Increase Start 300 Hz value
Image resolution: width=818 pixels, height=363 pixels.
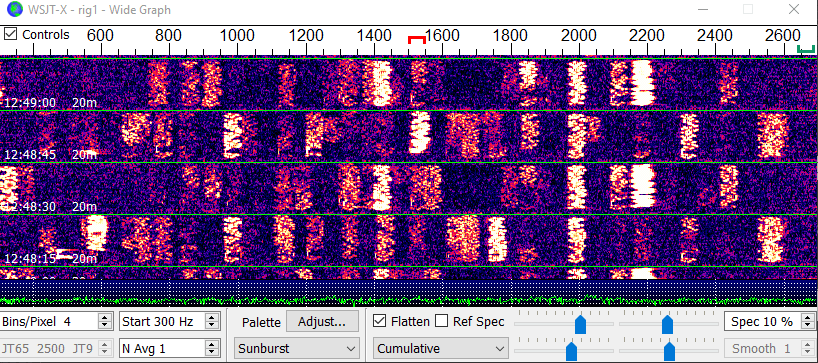[x=211, y=318]
